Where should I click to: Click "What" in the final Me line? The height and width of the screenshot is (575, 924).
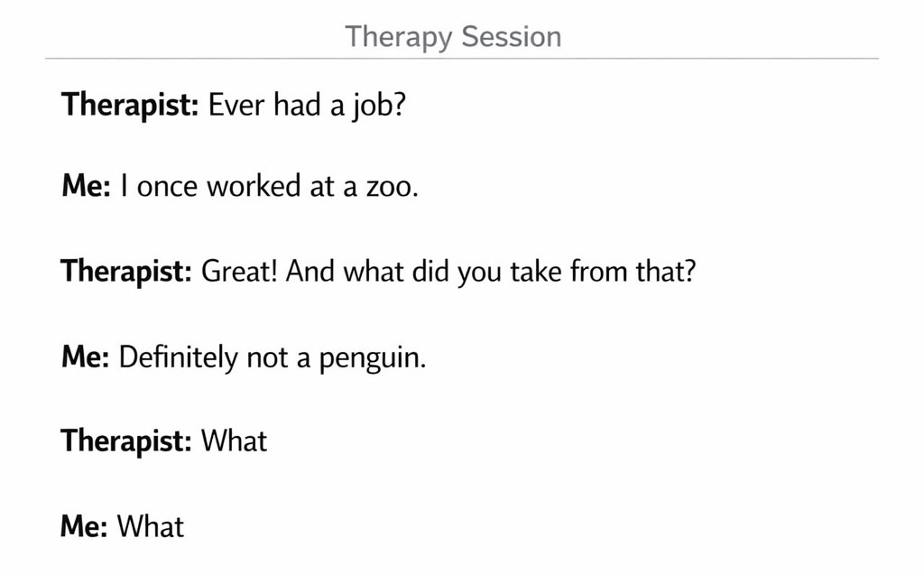pos(151,526)
